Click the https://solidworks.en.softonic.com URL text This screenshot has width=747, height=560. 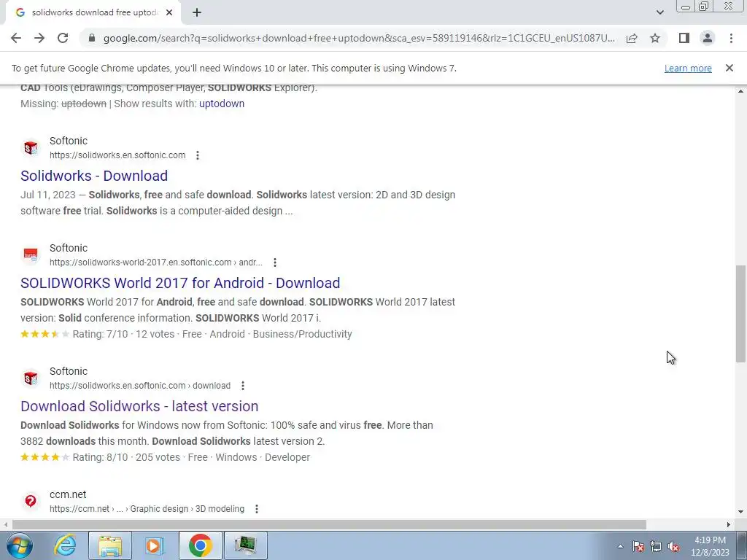click(117, 155)
